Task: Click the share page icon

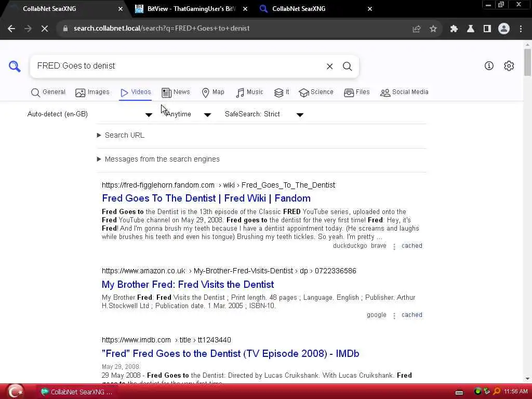Action: [417, 29]
